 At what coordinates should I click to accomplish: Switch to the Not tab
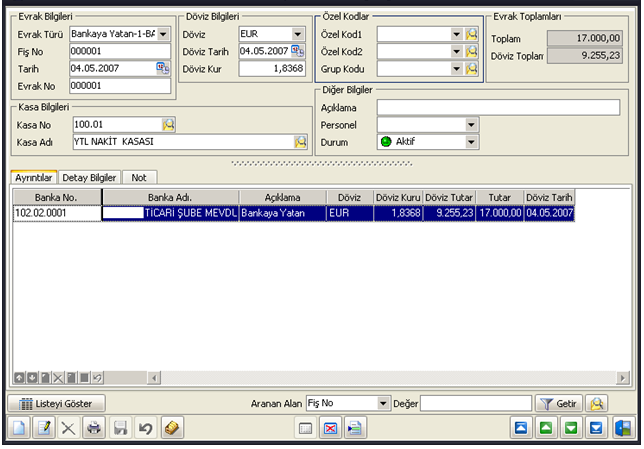click(139, 177)
